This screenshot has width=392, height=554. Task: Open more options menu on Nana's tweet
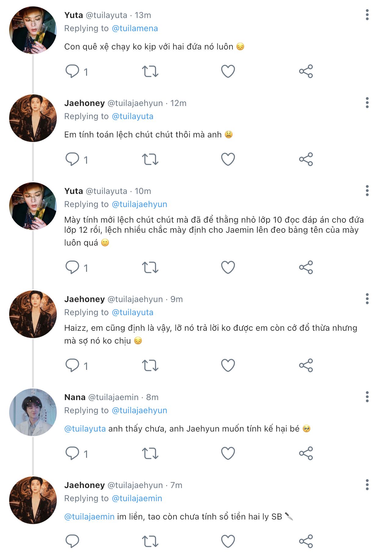367,397
